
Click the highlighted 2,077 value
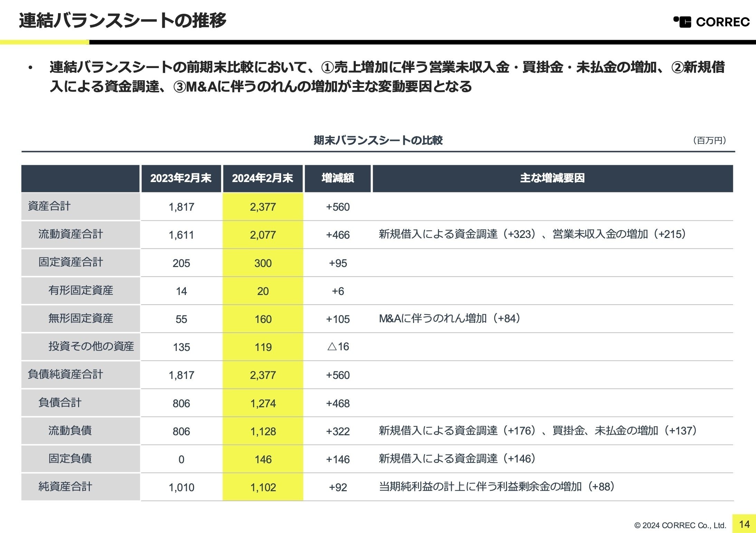(x=263, y=235)
